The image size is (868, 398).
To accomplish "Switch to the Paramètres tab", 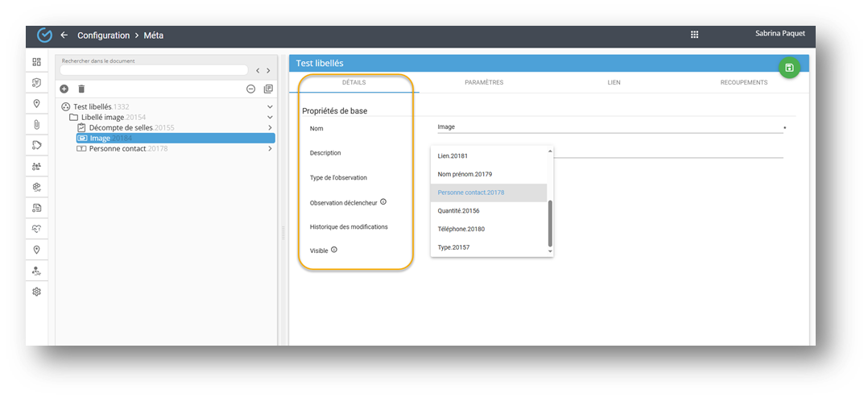I will (x=484, y=82).
